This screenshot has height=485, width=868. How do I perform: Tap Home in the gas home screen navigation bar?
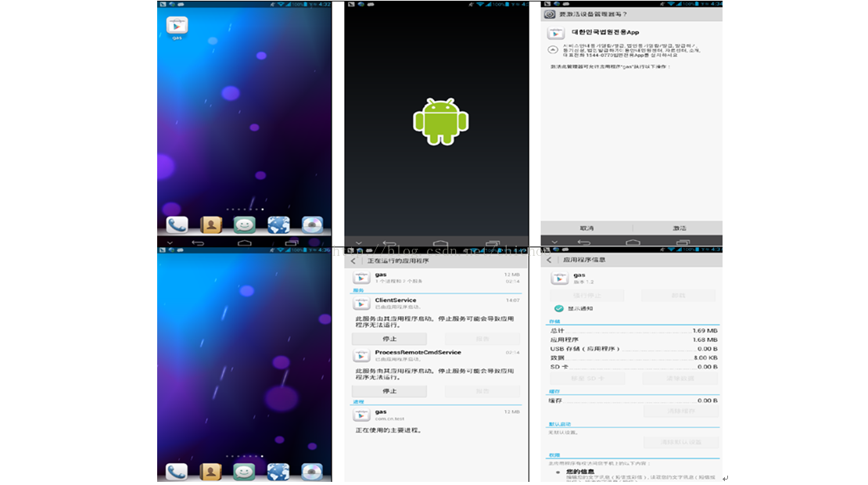(x=244, y=242)
